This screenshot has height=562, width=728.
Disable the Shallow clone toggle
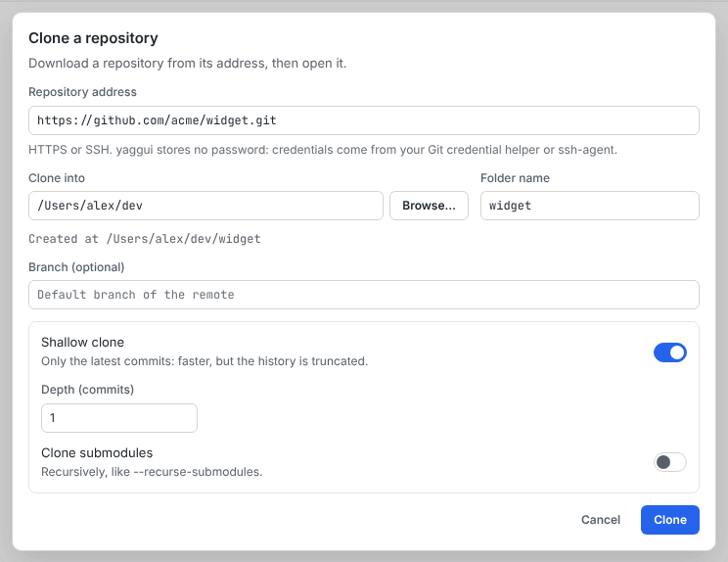click(669, 352)
